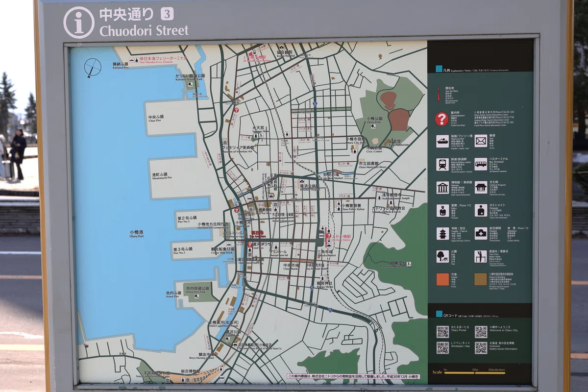Tap the number 3 badge beside title
Screen dimensions: 588x392
click(167, 14)
